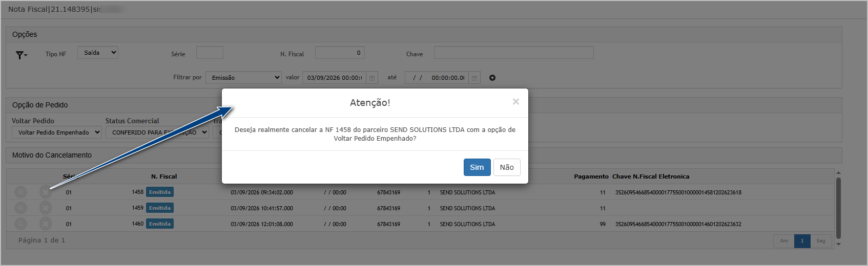This screenshot has height=266, width=868.
Task: Select page 1 in pagination
Action: pos(802,241)
